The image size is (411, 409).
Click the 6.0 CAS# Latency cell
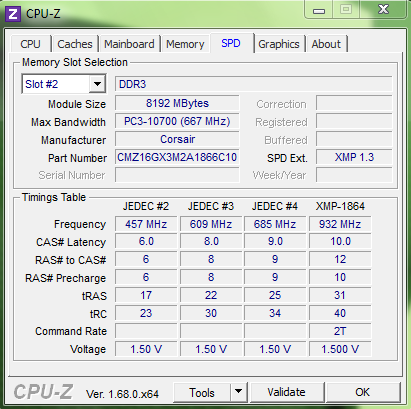[x=146, y=241]
